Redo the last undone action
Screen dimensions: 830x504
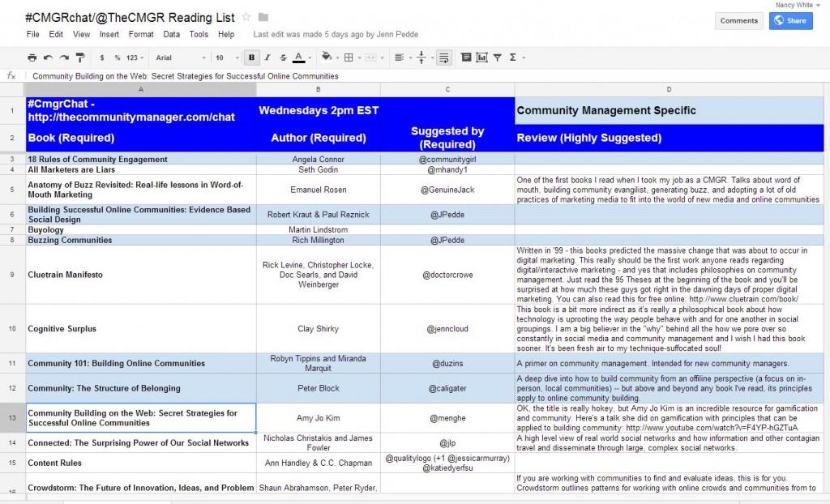coord(64,58)
